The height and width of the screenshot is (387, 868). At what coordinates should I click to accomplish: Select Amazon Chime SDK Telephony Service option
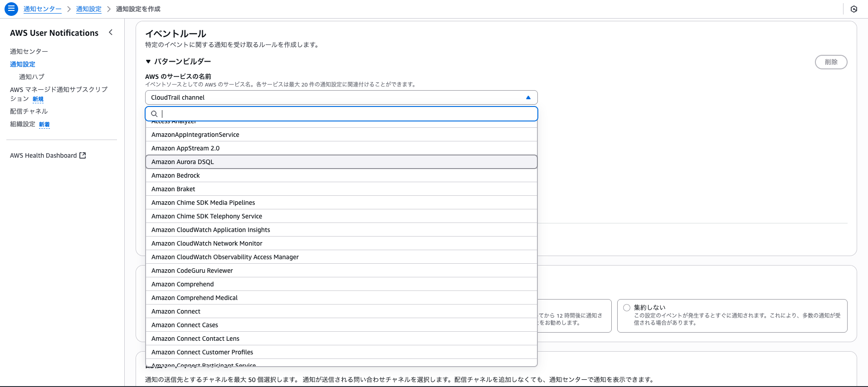pyautogui.click(x=341, y=216)
